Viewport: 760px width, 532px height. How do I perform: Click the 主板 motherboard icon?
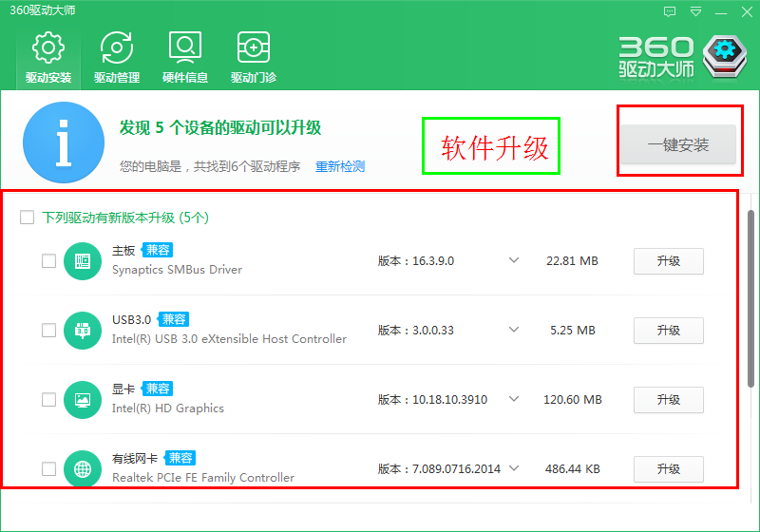[x=83, y=261]
